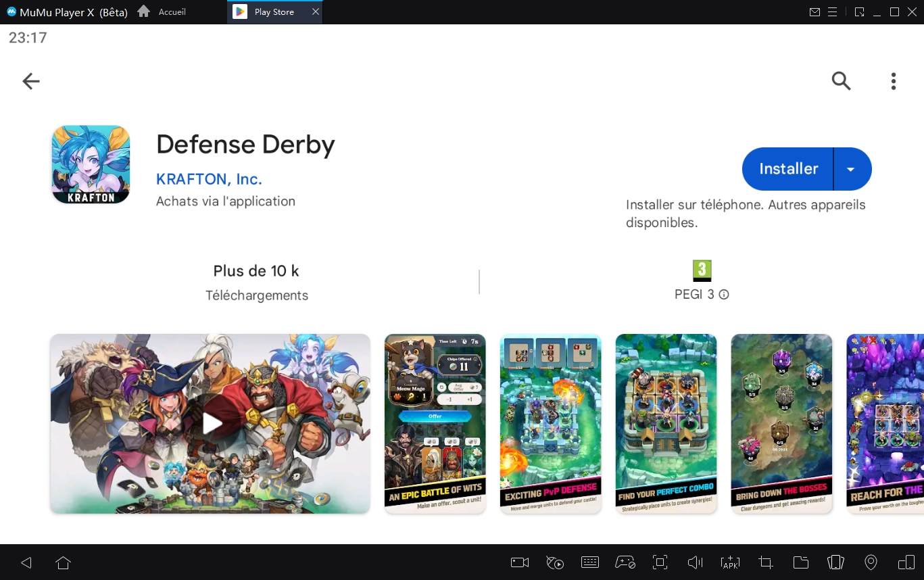
Task: Play the Defense Derby trailer video
Action: (210, 423)
